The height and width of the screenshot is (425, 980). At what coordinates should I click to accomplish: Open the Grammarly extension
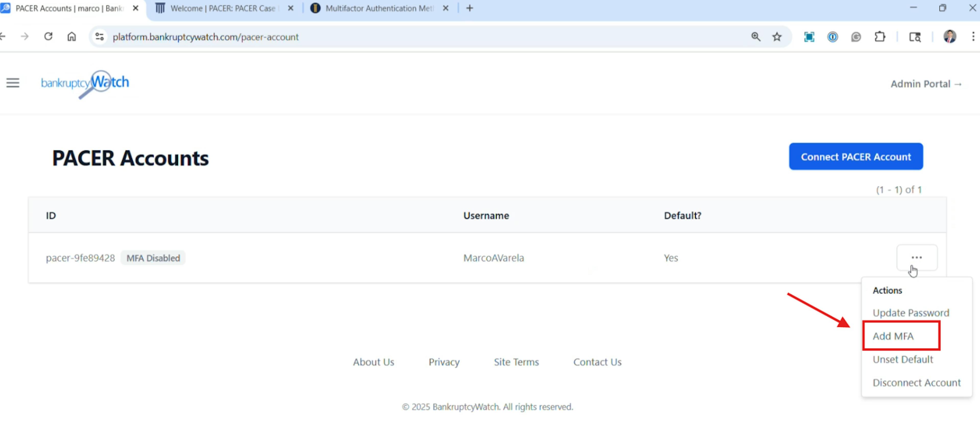pyautogui.click(x=856, y=37)
